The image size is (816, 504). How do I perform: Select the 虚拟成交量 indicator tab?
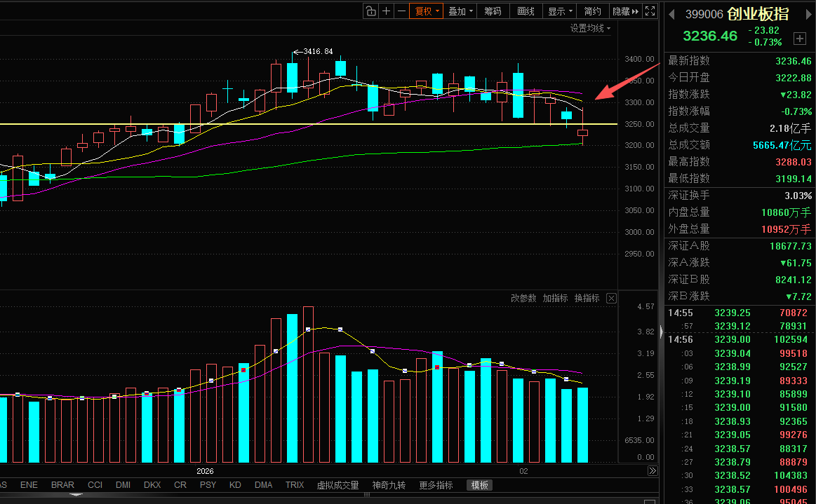coord(337,485)
